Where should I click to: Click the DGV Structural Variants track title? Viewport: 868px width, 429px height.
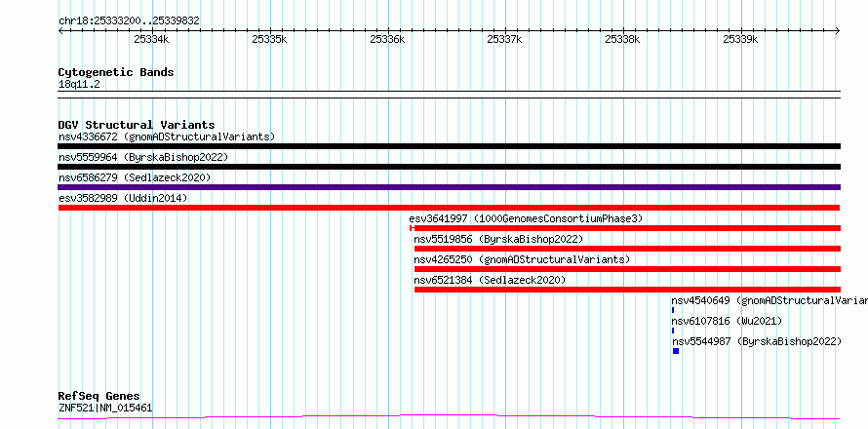(137, 125)
